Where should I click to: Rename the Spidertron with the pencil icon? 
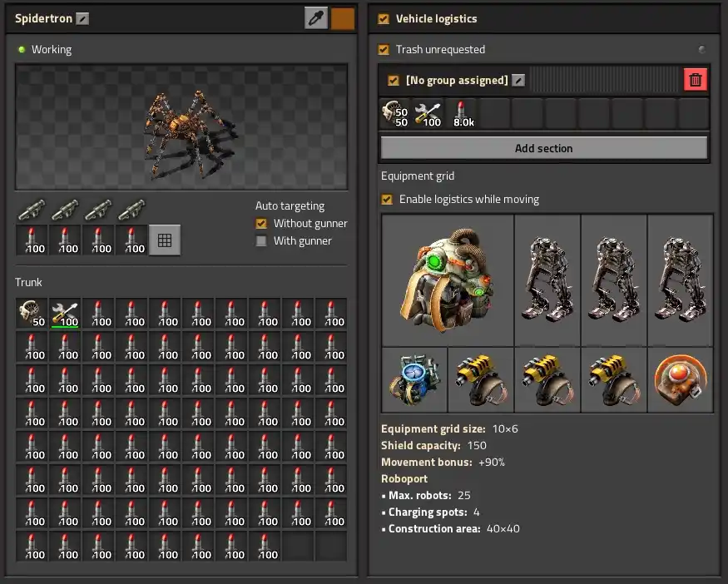[x=82, y=18]
